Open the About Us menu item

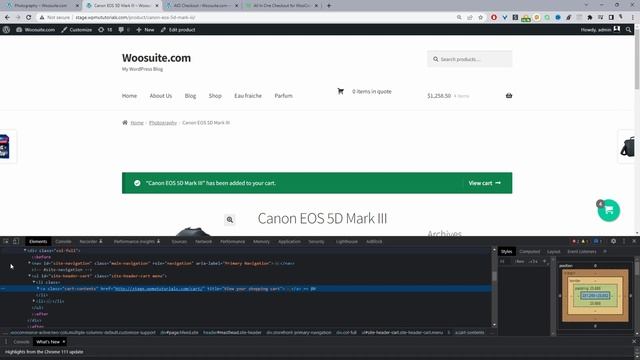click(x=160, y=96)
